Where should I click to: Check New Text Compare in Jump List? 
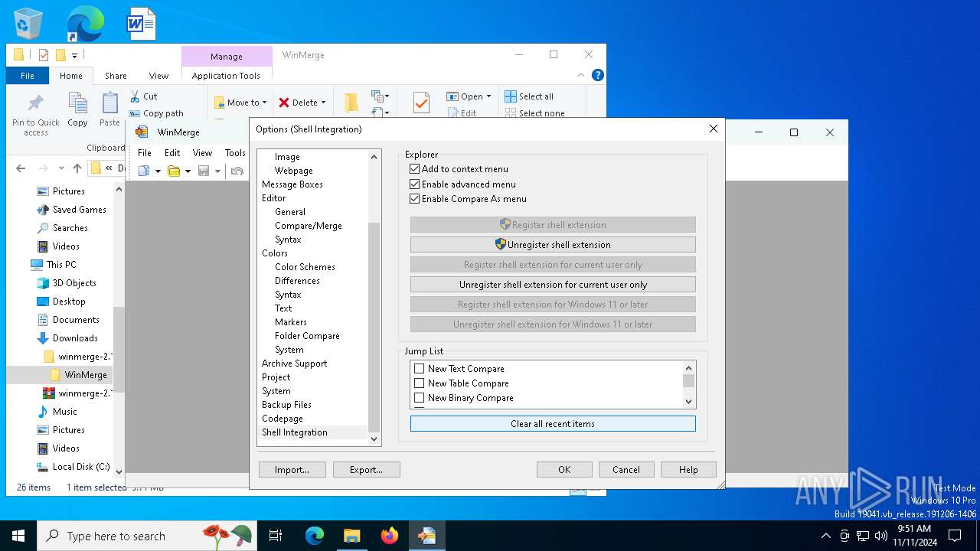pyautogui.click(x=419, y=369)
